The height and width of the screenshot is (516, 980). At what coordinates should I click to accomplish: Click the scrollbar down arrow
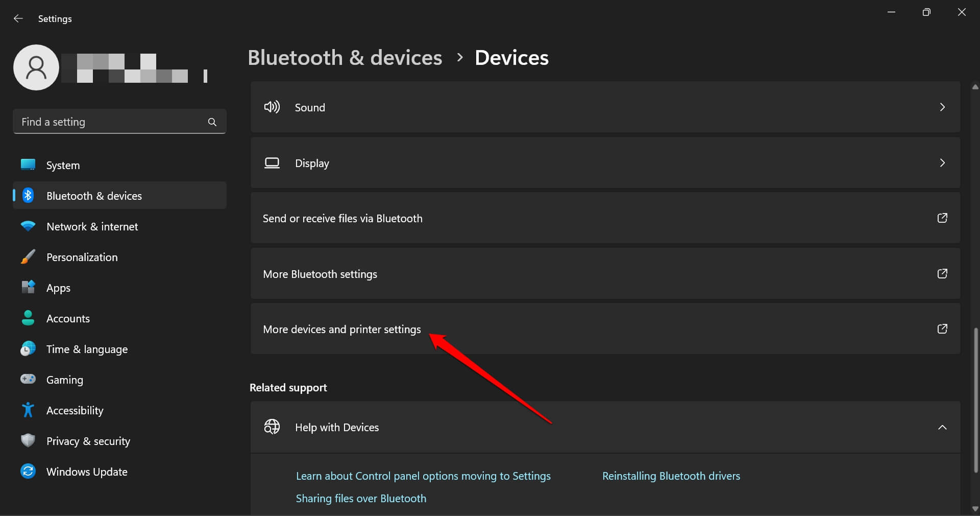click(x=975, y=509)
